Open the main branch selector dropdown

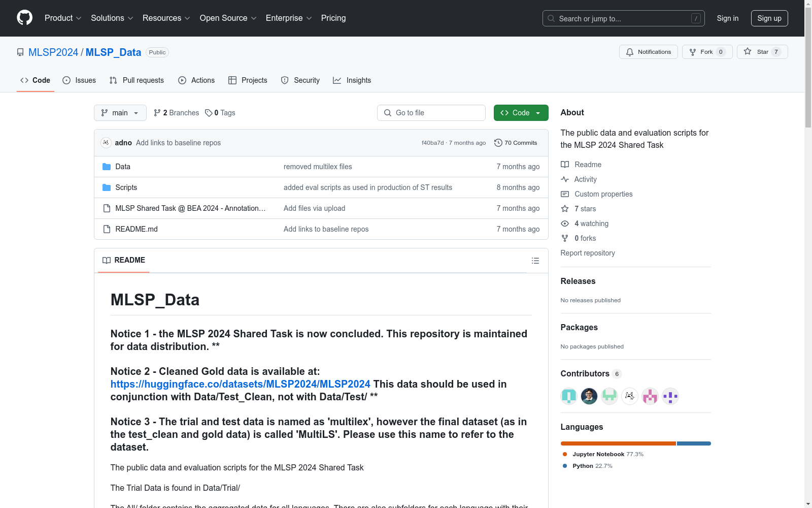click(120, 113)
